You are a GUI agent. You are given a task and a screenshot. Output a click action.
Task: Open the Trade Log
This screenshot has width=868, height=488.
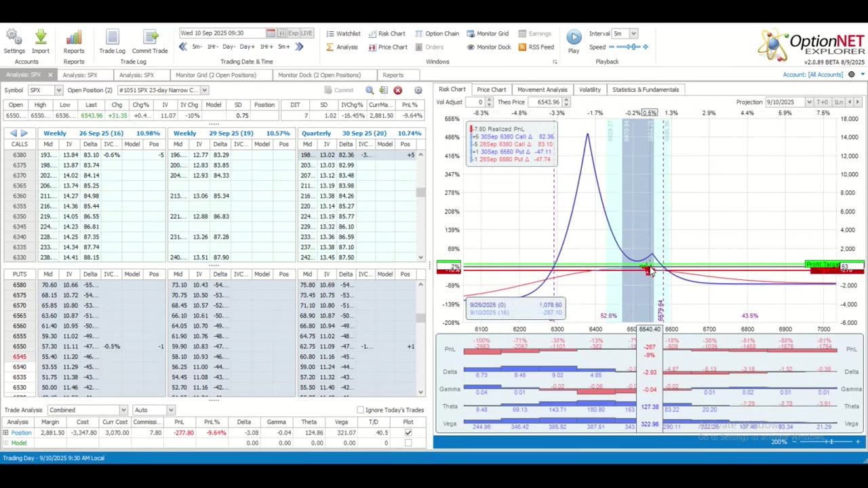[112, 41]
